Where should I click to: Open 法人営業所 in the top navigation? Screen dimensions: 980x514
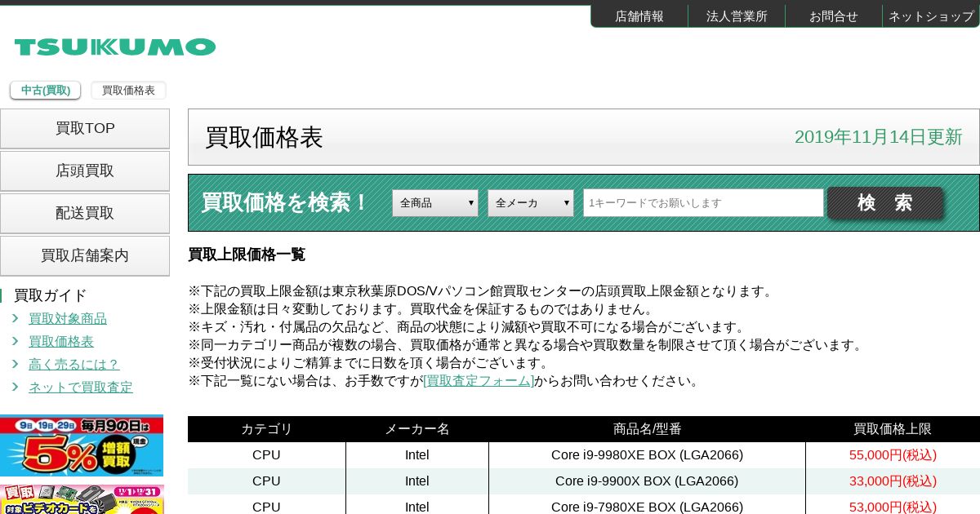pos(737,16)
